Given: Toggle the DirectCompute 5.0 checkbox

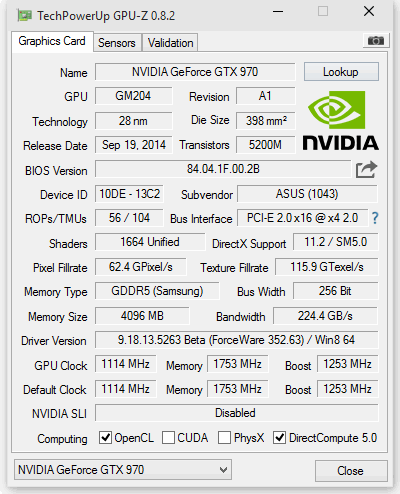Looking at the screenshot, I should coord(279,437).
